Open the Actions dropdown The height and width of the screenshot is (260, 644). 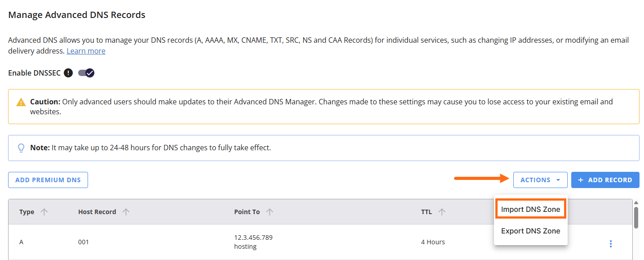point(540,180)
